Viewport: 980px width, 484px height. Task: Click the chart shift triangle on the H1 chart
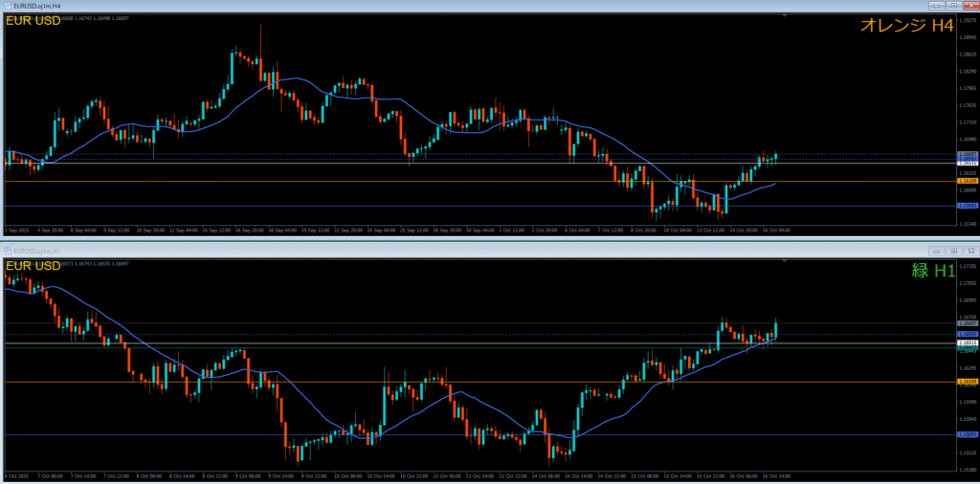(x=784, y=260)
